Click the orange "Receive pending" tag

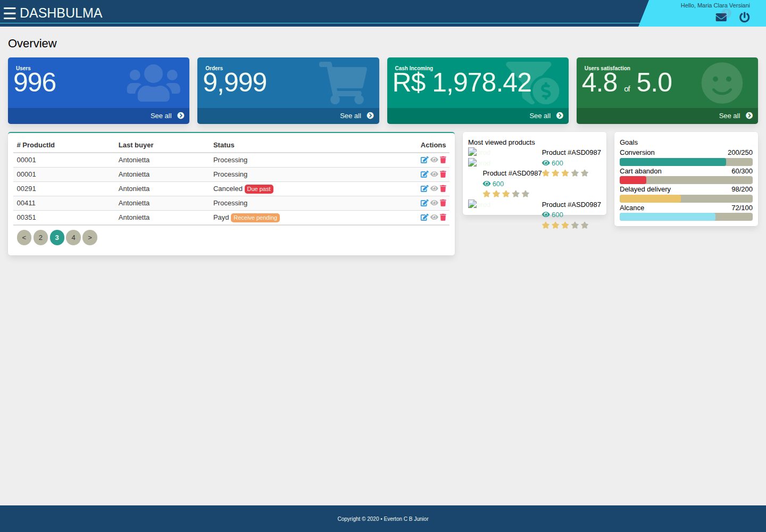tap(255, 218)
